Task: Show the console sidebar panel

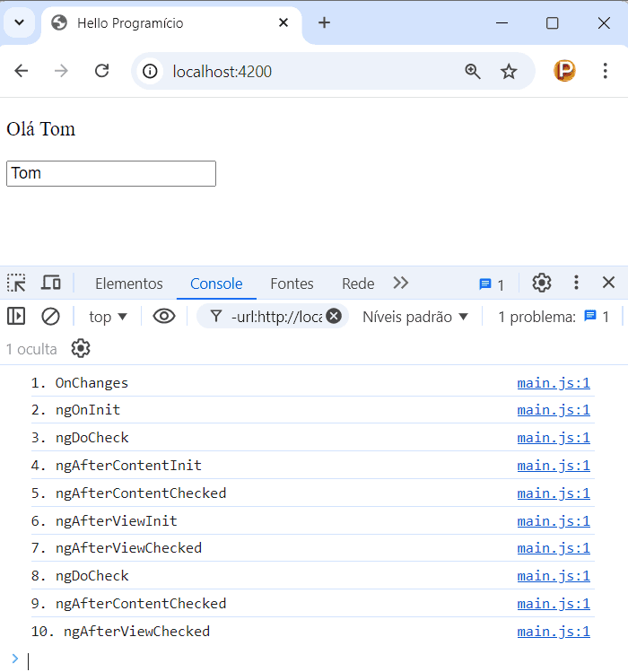Action: coord(16,317)
